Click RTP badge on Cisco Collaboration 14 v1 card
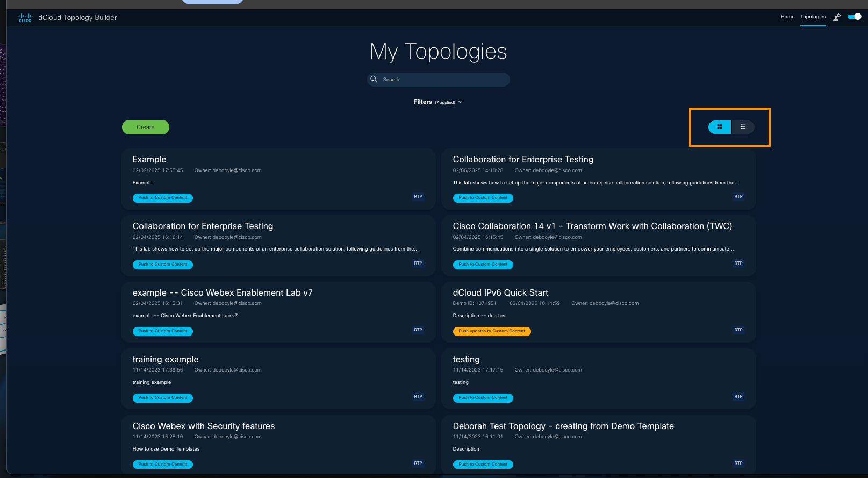The image size is (868, 478). coord(738,263)
